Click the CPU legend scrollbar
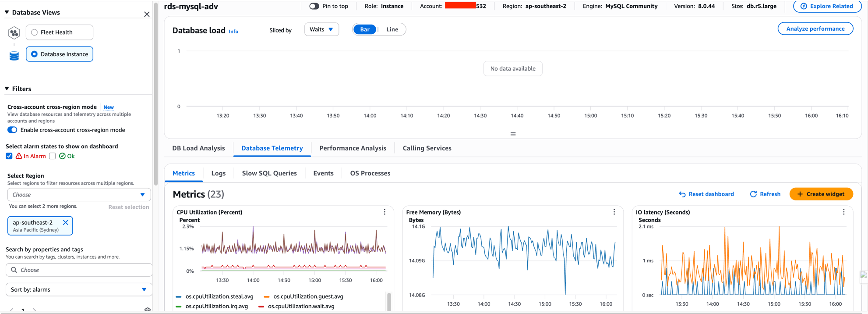This screenshot has width=868, height=314. 389,302
